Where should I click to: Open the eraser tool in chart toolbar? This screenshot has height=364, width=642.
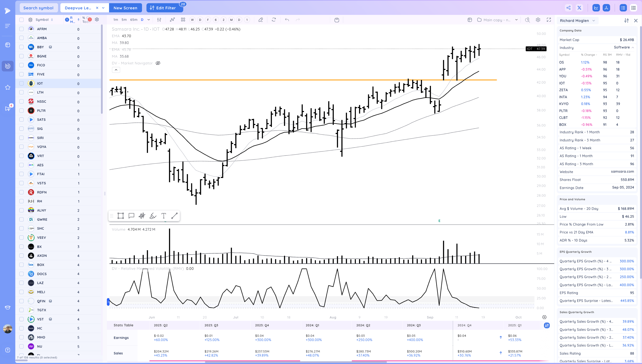pyautogui.click(x=260, y=20)
